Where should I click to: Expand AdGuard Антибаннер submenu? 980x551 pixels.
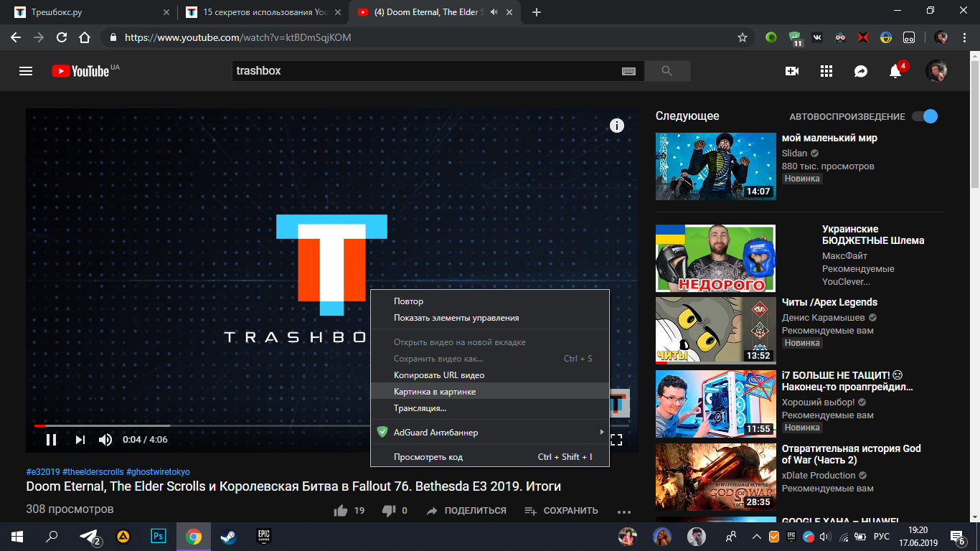490,432
